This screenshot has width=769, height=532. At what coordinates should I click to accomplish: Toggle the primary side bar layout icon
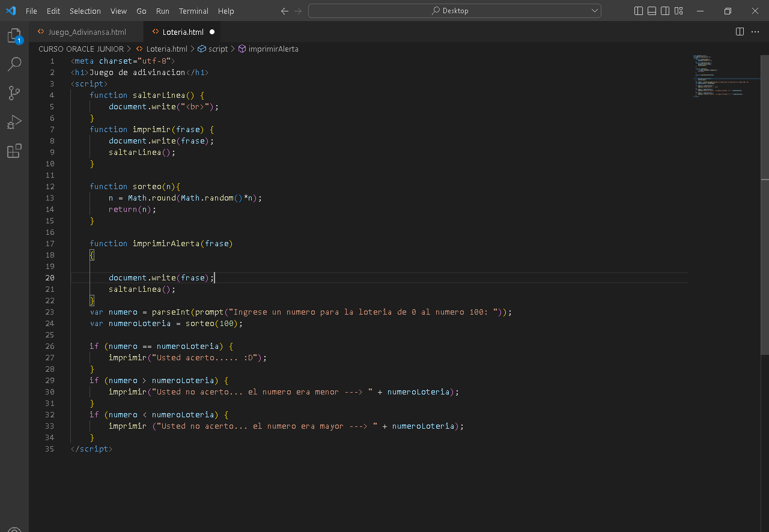tap(639, 11)
